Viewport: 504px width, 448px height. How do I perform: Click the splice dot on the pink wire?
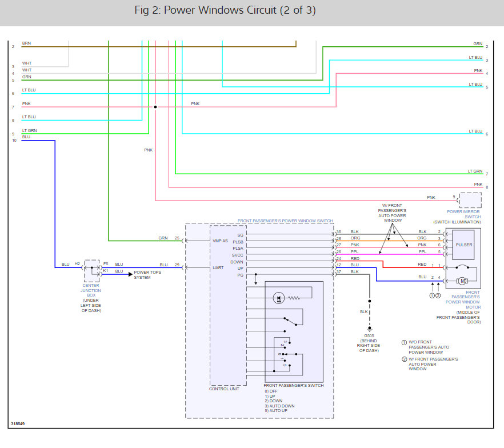coord(155,107)
